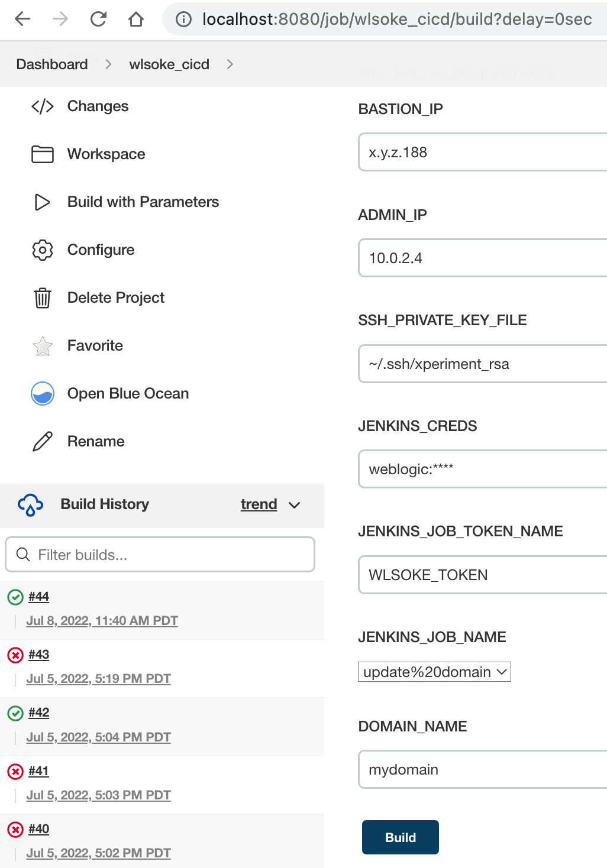Screen dimensions: 607x868
Task: Open the wlsoke_cicd breadcrumb item
Action: [169, 64]
